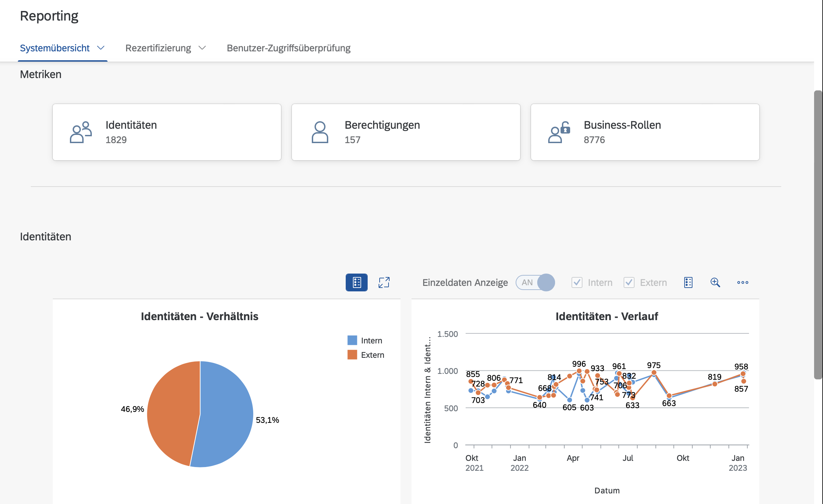This screenshot has width=823, height=504.
Task: Click the Identitäten - Verhältnis chart title
Action: click(x=200, y=316)
